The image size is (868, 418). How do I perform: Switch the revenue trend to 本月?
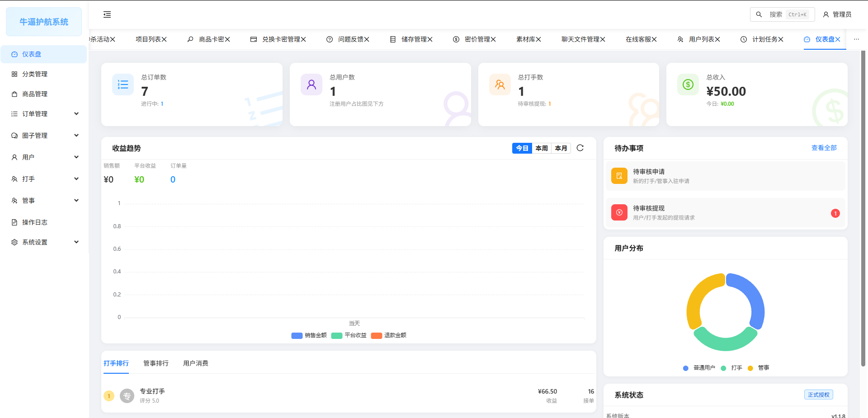tap(561, 148)
